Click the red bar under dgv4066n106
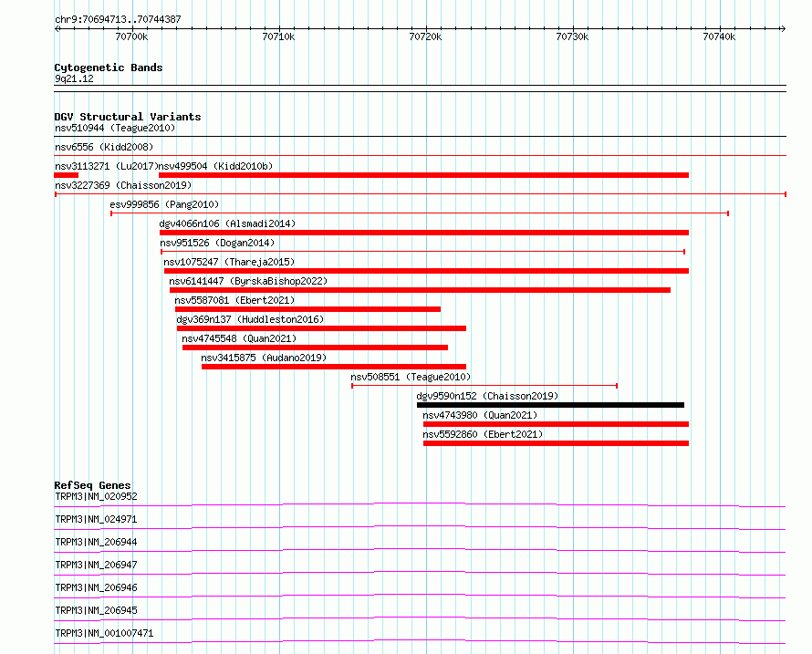The image size is (812, 654). point(424,233)
